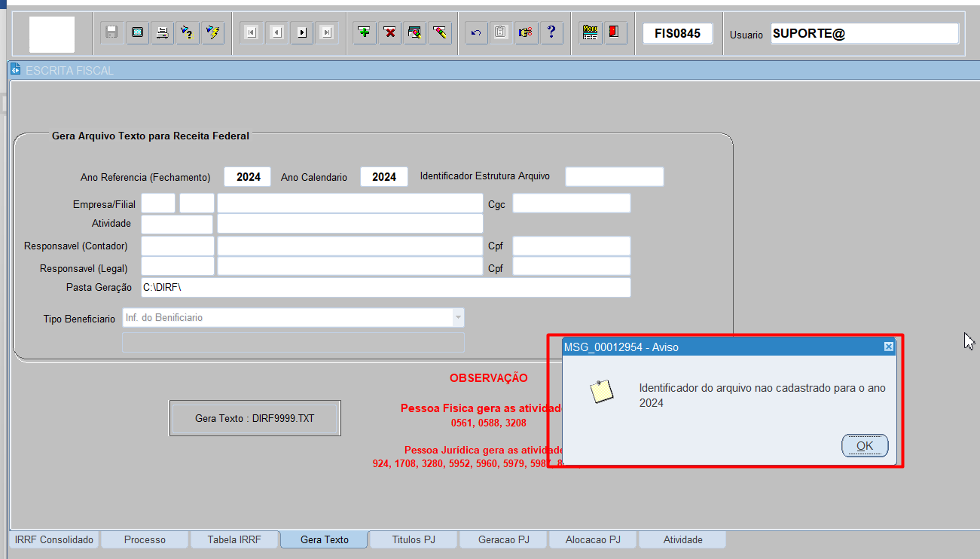Click the print icon in the toolbar
The height and width of the screenshot is (559, 980).
(162, 32)
